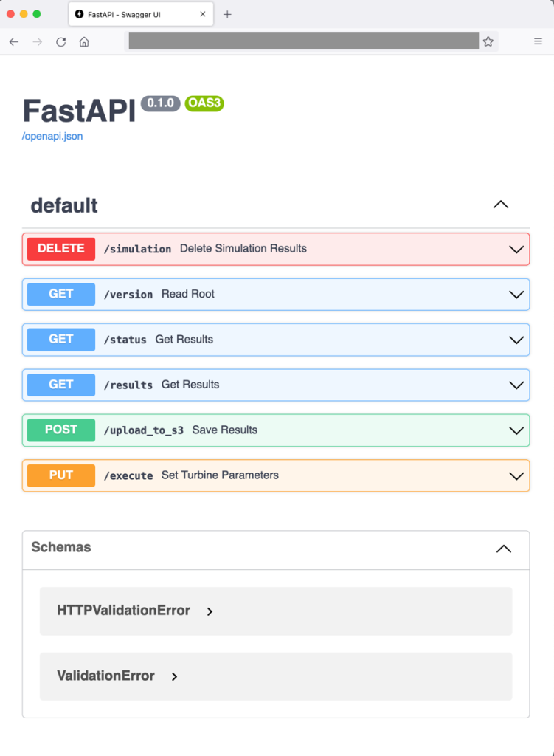This screenshot has width=554, height=756.
Task: Click the PUT badge on /execute
Action: pos(60,475)
